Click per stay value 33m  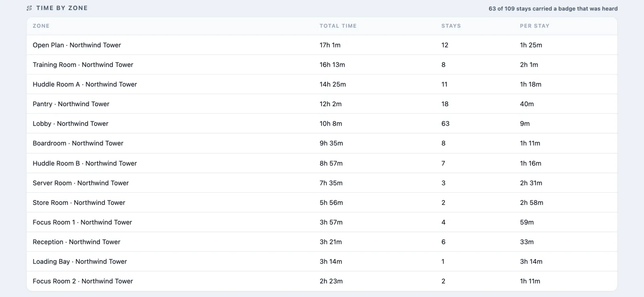click(x=527, y=242)
